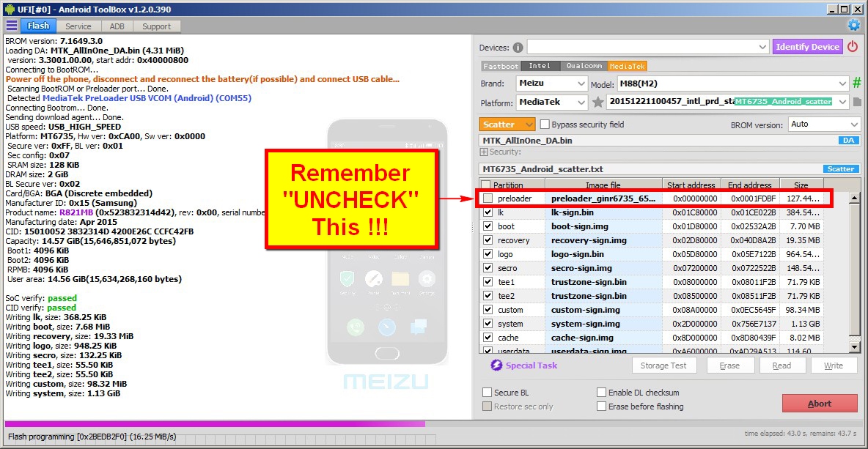Click the Special Task icon
This screenshot has height=449, width=868.
pyautogui.click(x=496, y=365)
